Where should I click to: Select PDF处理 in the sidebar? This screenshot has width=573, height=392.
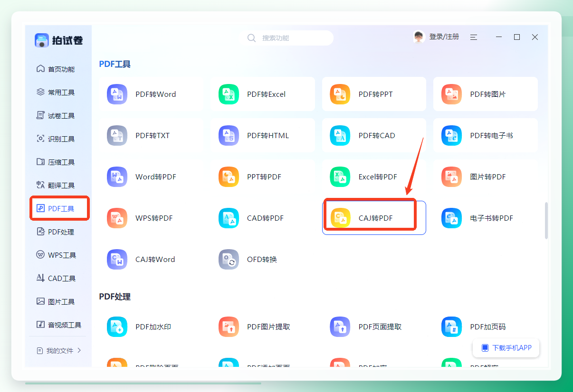(x=56, y=232)
